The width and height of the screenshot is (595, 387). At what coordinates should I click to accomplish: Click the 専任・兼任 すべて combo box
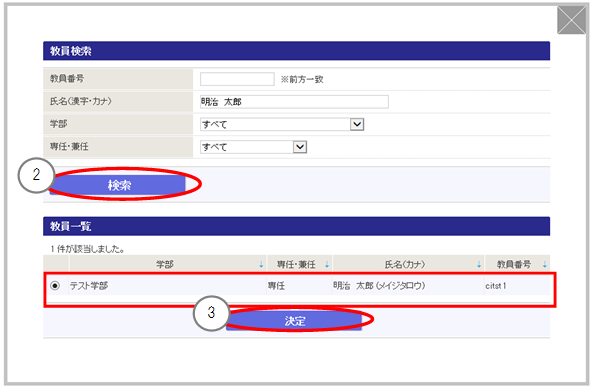[253, 147]
